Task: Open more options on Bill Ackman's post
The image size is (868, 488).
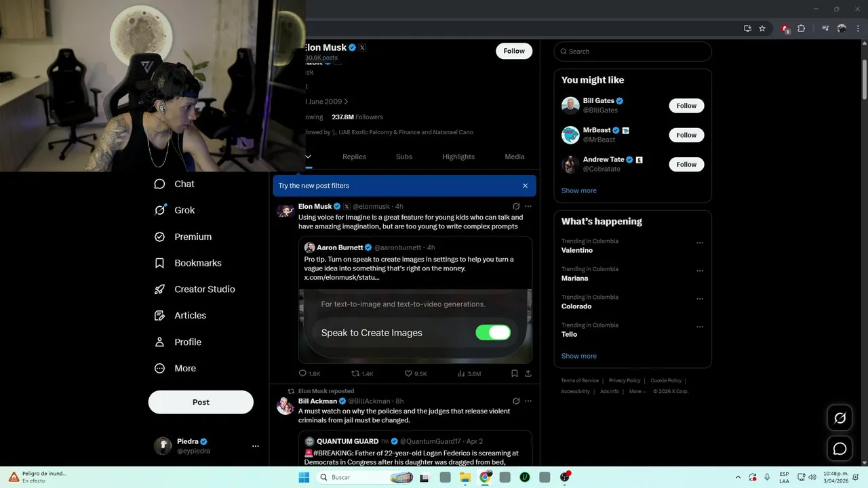Action: coord(528,401)
